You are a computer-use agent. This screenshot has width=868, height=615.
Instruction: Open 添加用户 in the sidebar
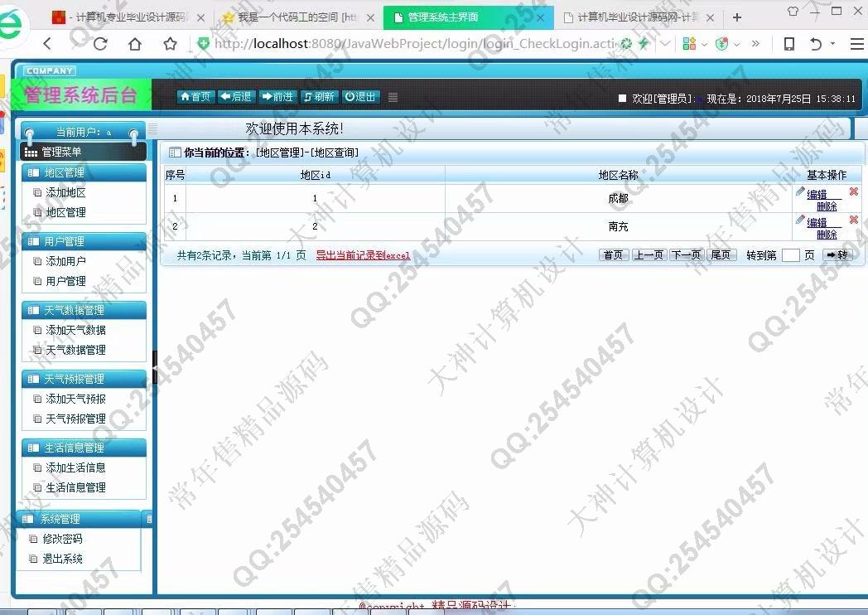(x=65, y=261)
